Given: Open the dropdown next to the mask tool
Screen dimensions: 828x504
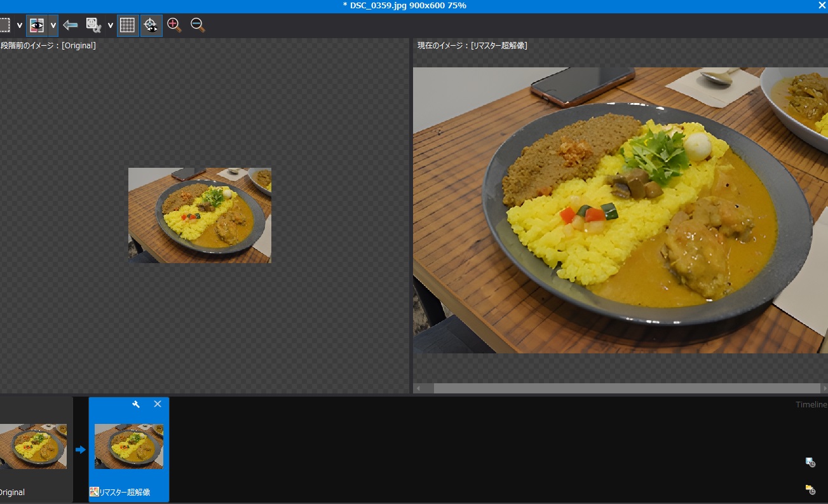Looking at the screenshot, I should tap(111, 26).
